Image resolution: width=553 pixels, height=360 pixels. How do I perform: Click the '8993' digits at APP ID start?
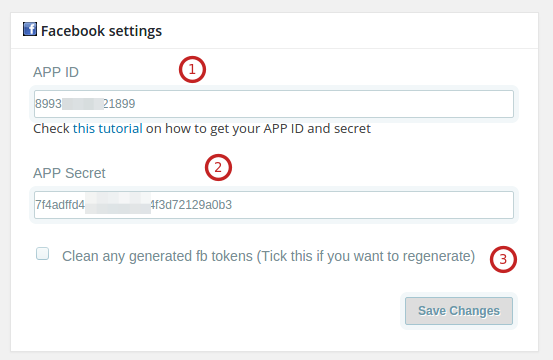(48, 104)
